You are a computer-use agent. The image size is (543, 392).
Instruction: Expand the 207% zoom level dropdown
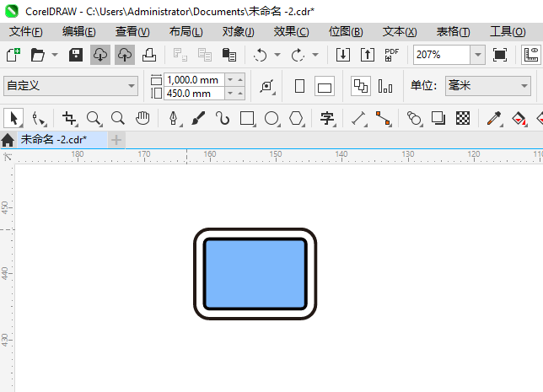477,55
